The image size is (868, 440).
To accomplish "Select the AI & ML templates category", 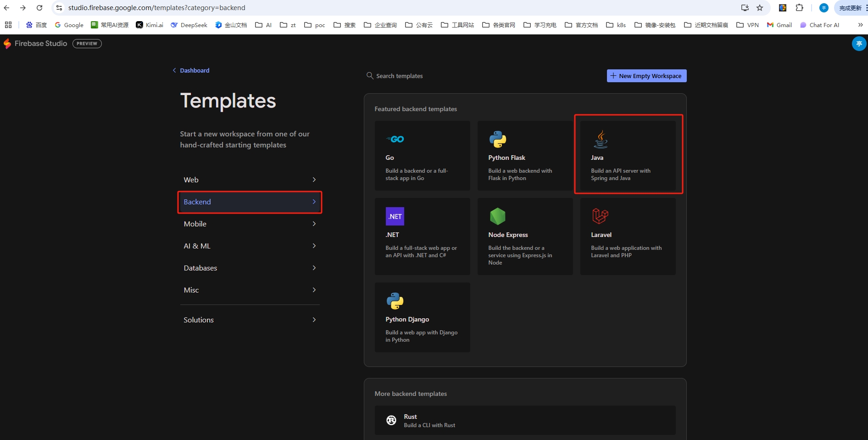I will click(x=250, y=246).
